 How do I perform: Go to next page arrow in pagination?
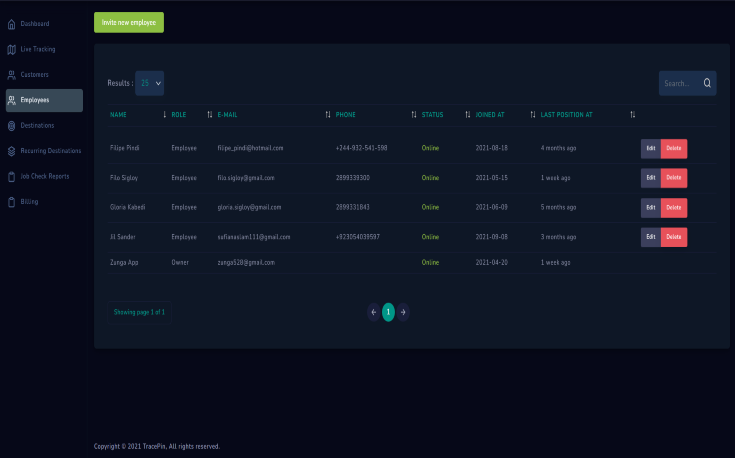403,312
